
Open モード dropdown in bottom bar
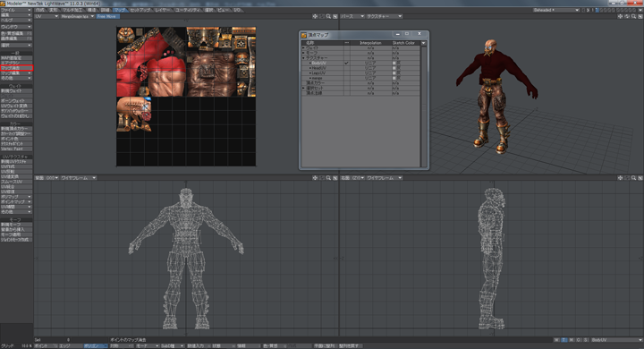pyautogui.click(x=147, y=346)
